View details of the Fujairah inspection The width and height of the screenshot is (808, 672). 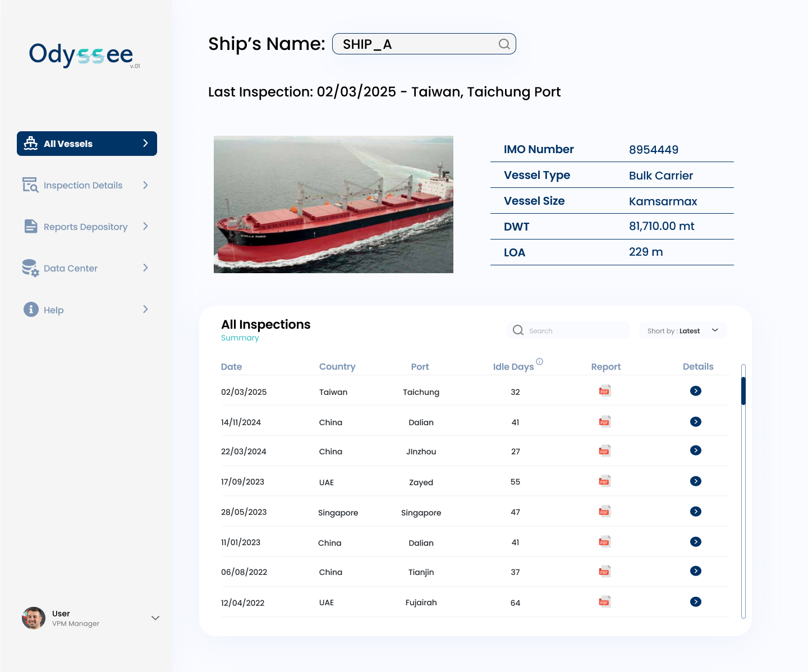pos(696,602)
